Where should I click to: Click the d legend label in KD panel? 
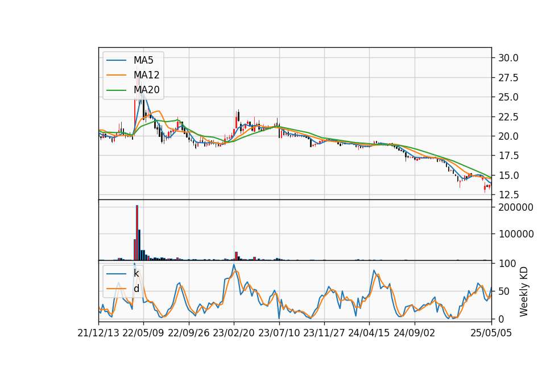tap(136, 289)
